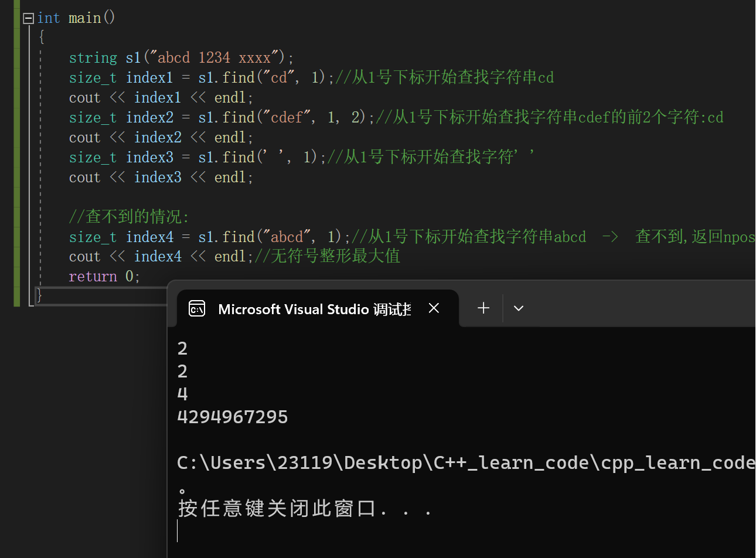Click the 'size_t index3' declaration line

[302, 157]
